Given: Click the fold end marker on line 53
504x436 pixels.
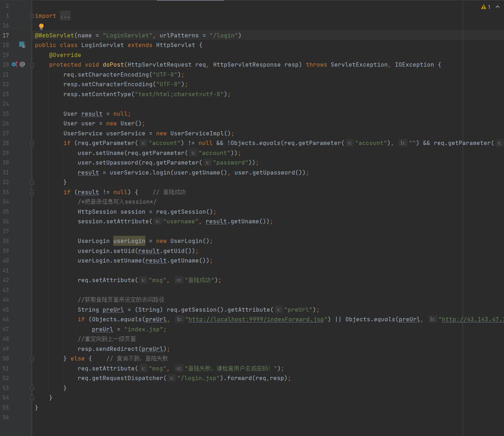Looking at the screenshot, I should [x=32, y=388].
